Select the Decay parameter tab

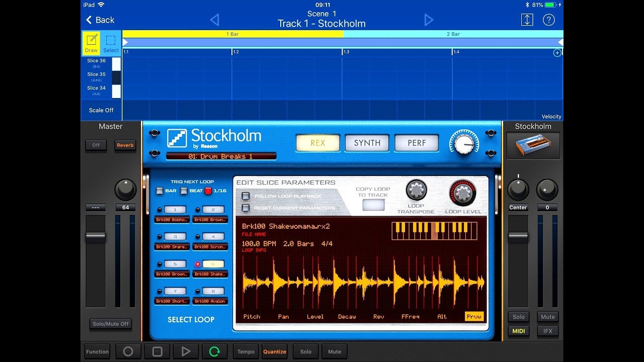[x=347, y=317]
